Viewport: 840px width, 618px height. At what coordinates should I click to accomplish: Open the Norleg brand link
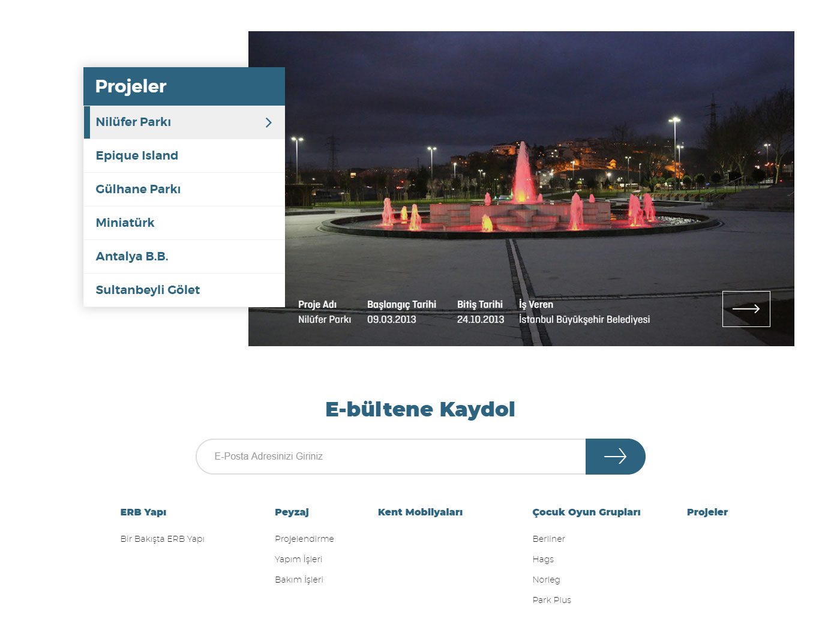pyautogui.click(x=546, y=580)
